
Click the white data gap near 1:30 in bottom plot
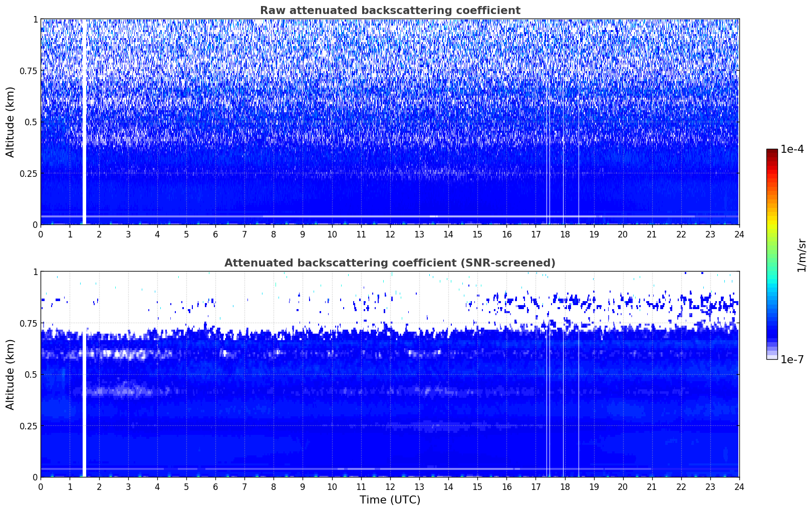(x=84, y=401)
